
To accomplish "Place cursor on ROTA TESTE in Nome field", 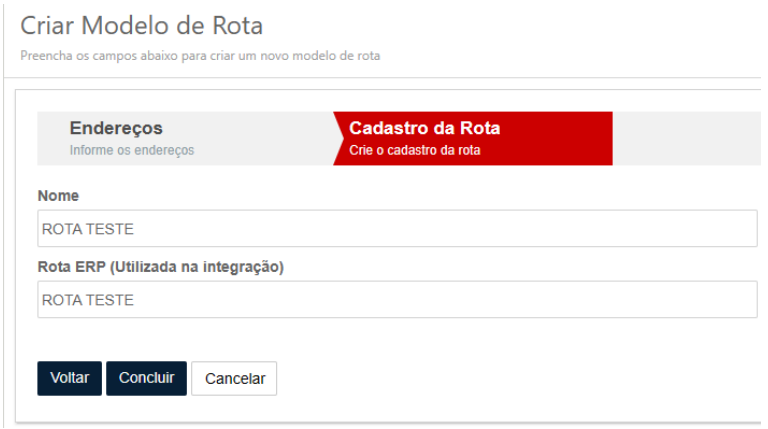I will coord(87,229).
